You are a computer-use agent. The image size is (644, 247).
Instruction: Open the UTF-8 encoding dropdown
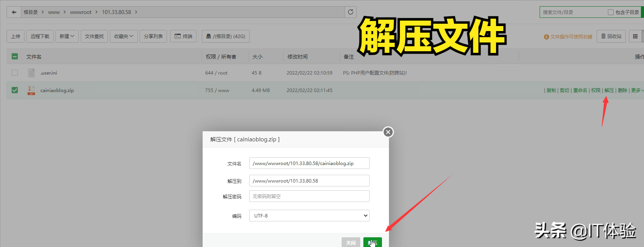tap(309, 216)
